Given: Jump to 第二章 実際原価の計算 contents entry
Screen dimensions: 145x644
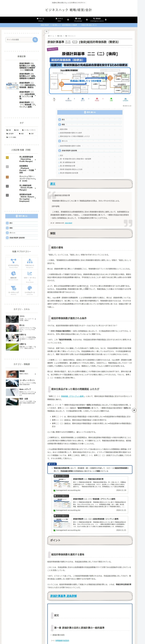Looking at the screenshot, I should [x=68, y=162].
